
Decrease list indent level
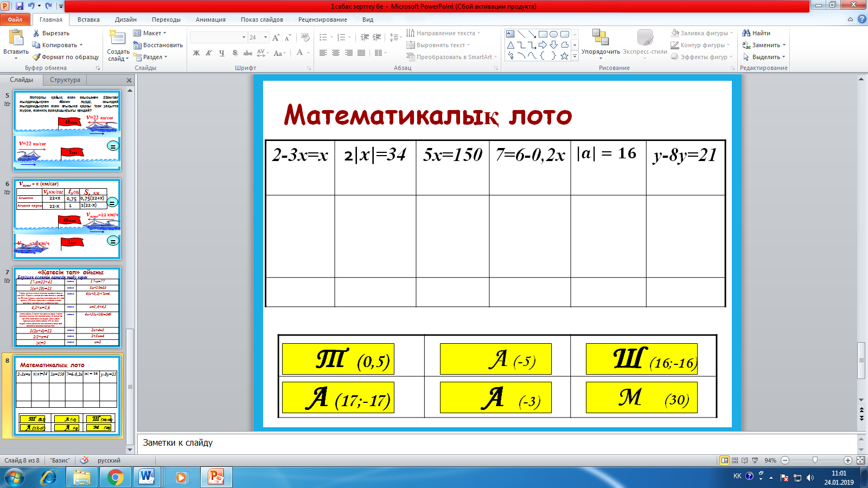(x=365, y=37)
